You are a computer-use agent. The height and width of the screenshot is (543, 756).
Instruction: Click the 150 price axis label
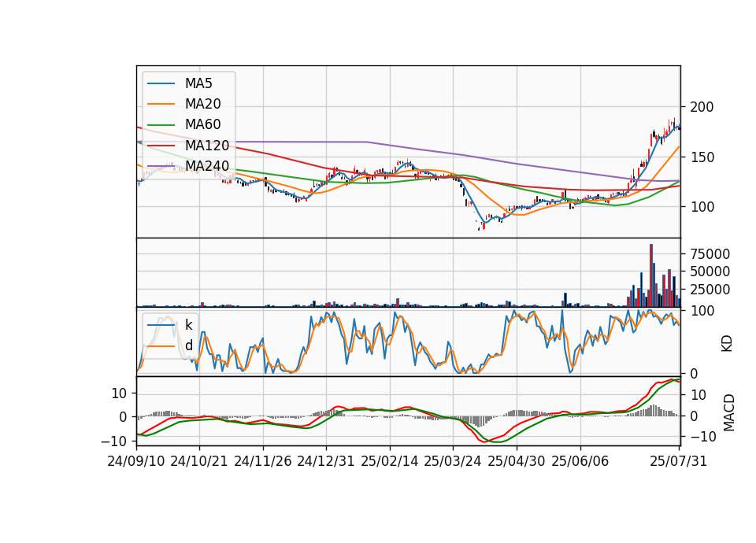point(702,157)
